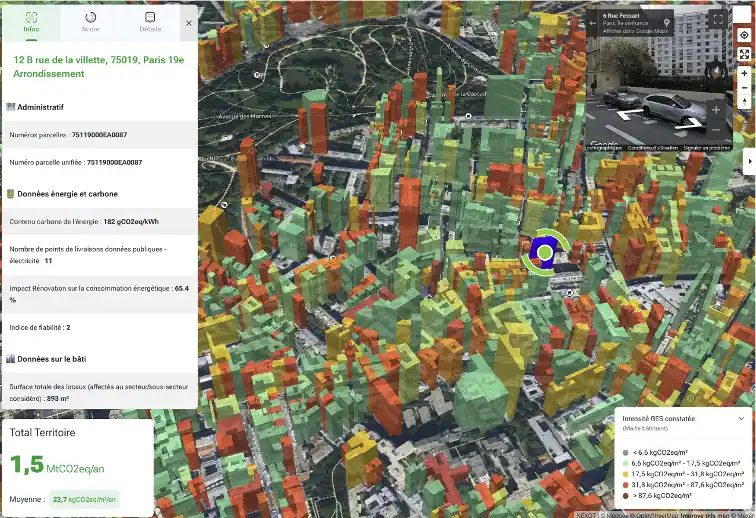Collapse the Intensité GES constatée legend
756x518 pixels.
740,418
